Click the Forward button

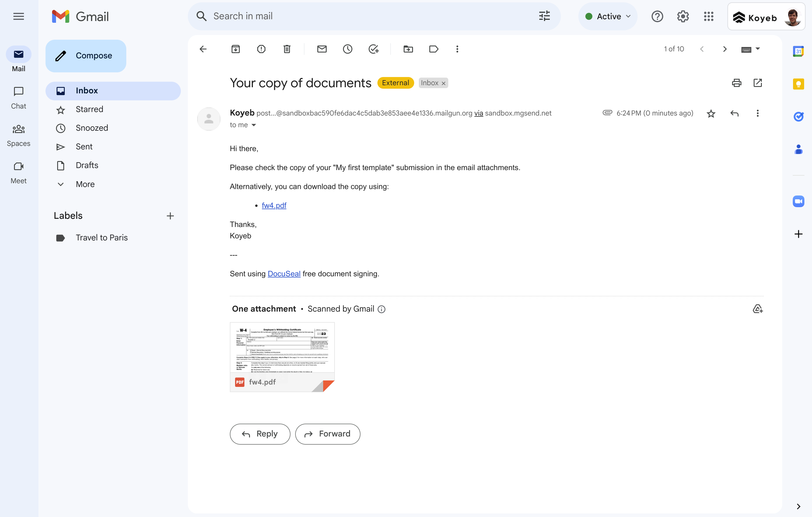328,434
